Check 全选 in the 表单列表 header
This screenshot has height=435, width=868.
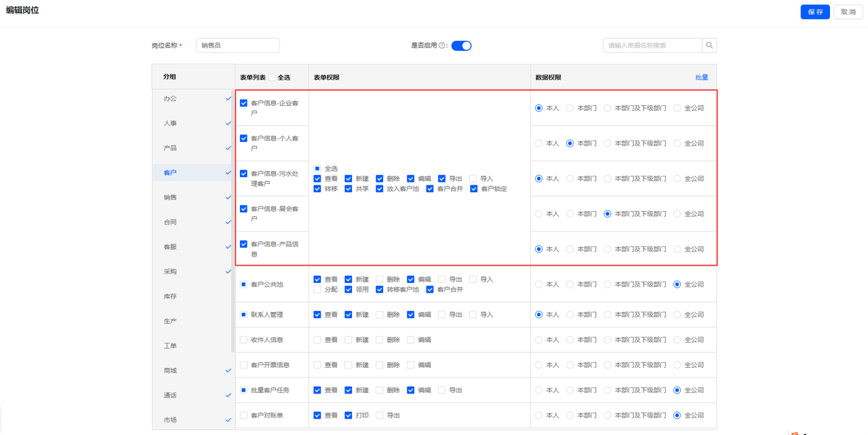272,77
